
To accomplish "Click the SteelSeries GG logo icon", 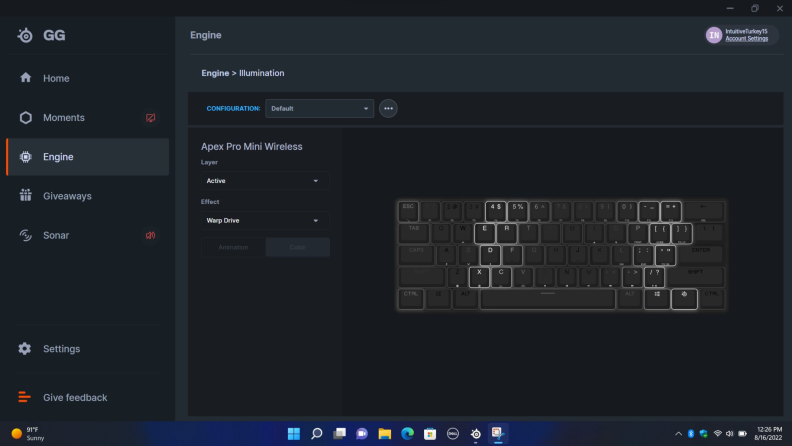I will click(x=25, y=35).
